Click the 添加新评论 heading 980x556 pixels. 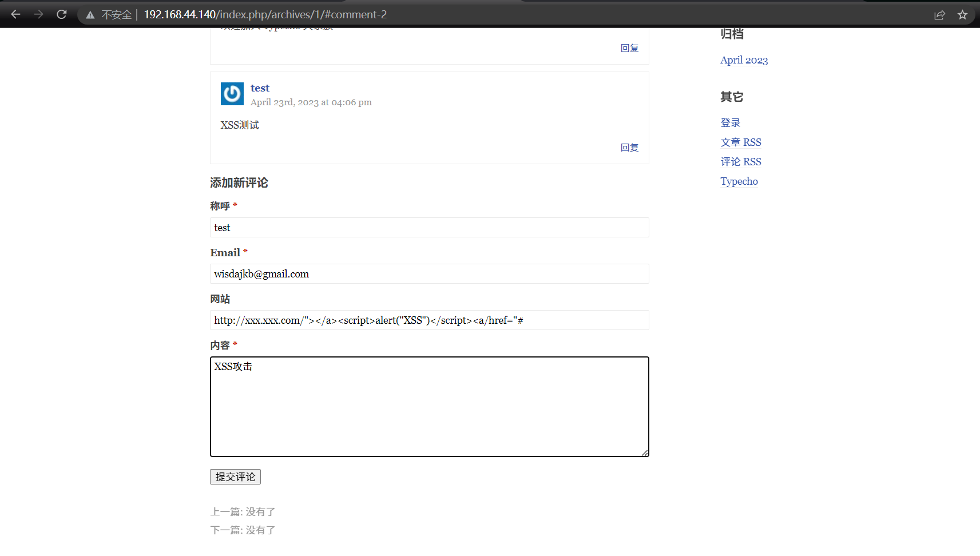(x=239, y=182)
